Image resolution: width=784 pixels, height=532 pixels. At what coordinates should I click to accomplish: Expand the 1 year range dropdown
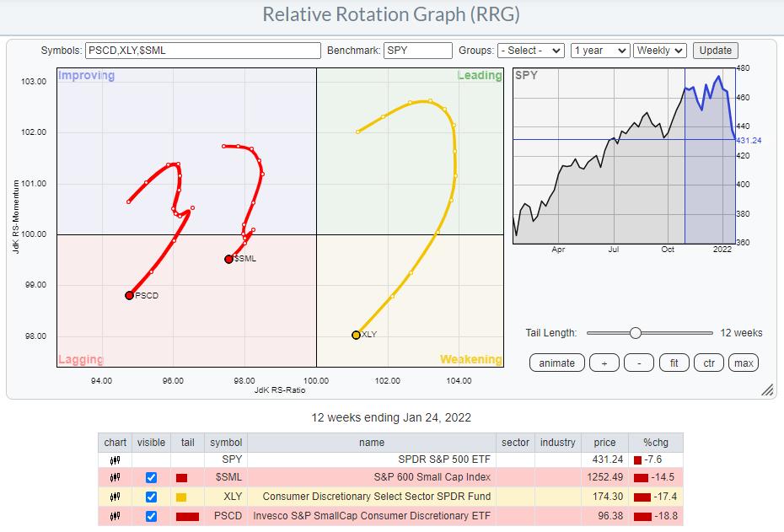coord(599,51)
